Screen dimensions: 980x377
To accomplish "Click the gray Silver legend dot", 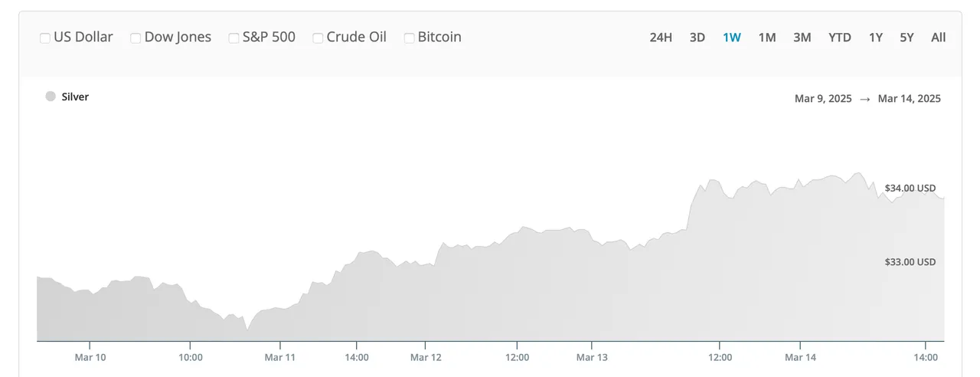I will (x=51, y=97).
